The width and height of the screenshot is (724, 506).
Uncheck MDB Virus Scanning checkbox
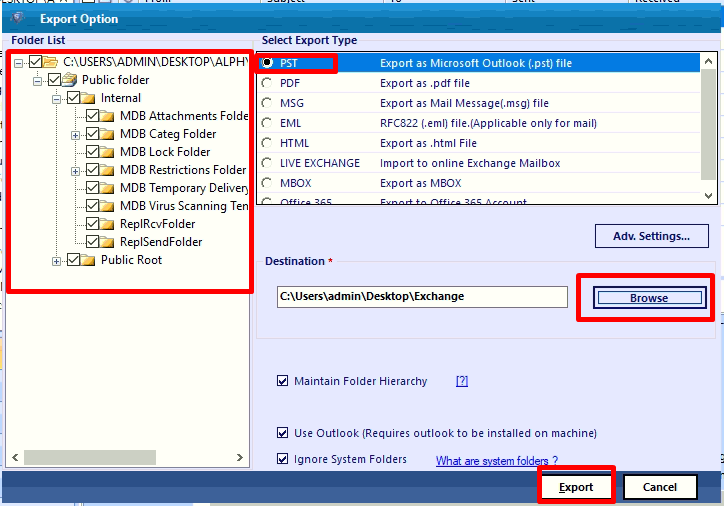(92, 205)
